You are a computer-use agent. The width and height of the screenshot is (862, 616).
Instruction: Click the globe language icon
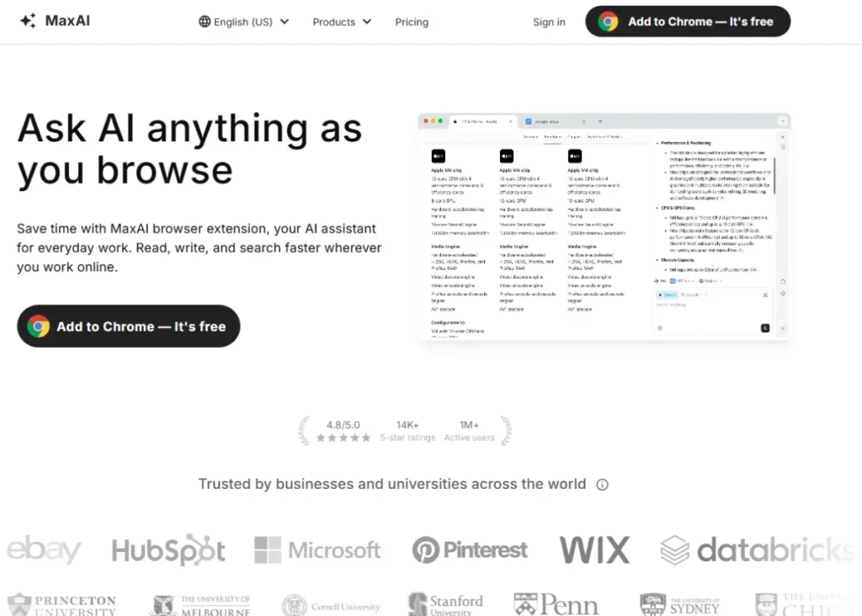(x=205, y=21)
